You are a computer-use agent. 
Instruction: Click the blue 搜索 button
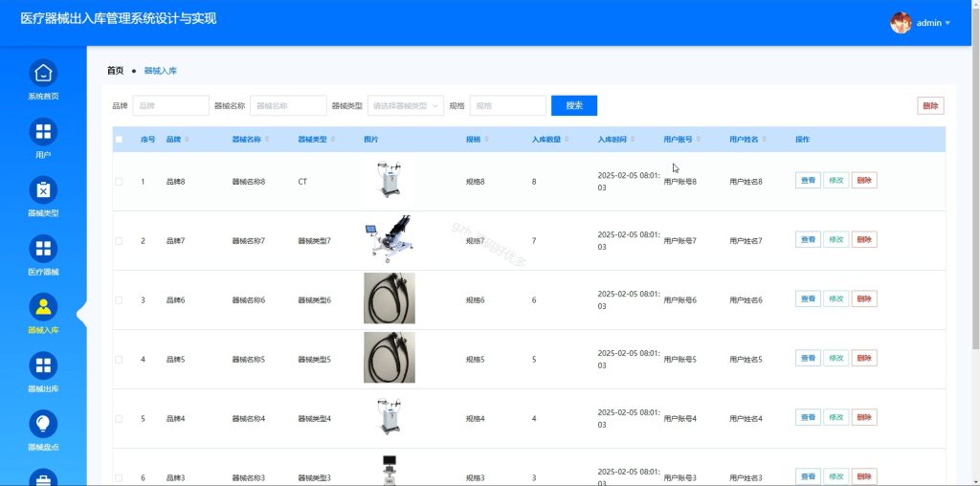point(574,105)
